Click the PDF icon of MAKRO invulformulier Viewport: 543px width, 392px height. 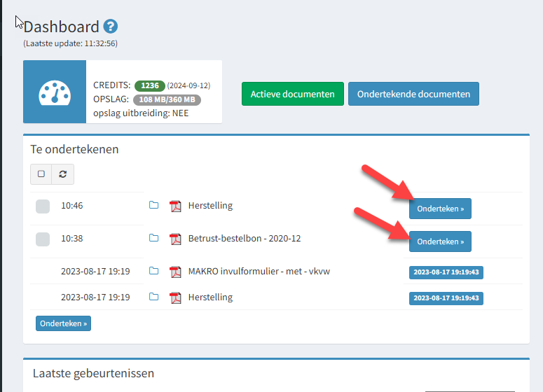pyautogui.click(x=176, y=272)
